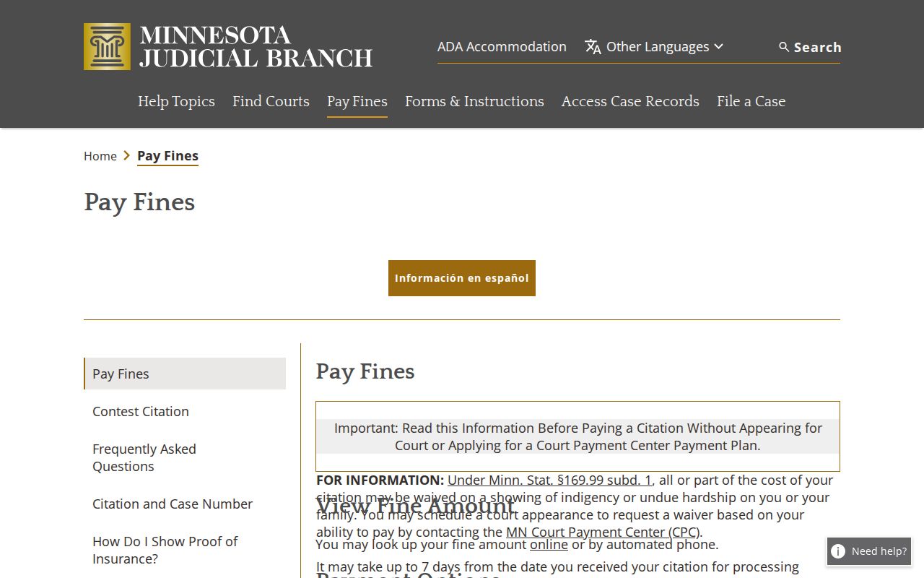Open Frequently Asked Questions sidebar link
Viewport: 924px width, 578px height.
(144, 457)
